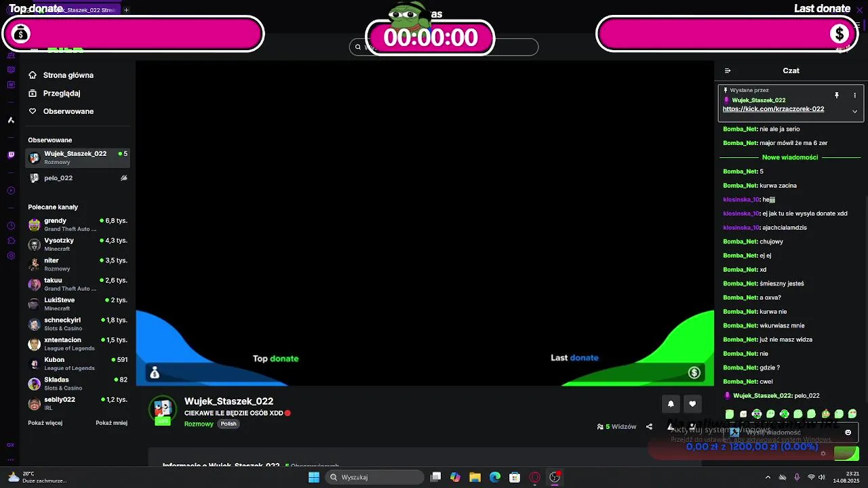Toggle follow with heart button
Screen dimensions: 868x488
(x=692, y=404)
